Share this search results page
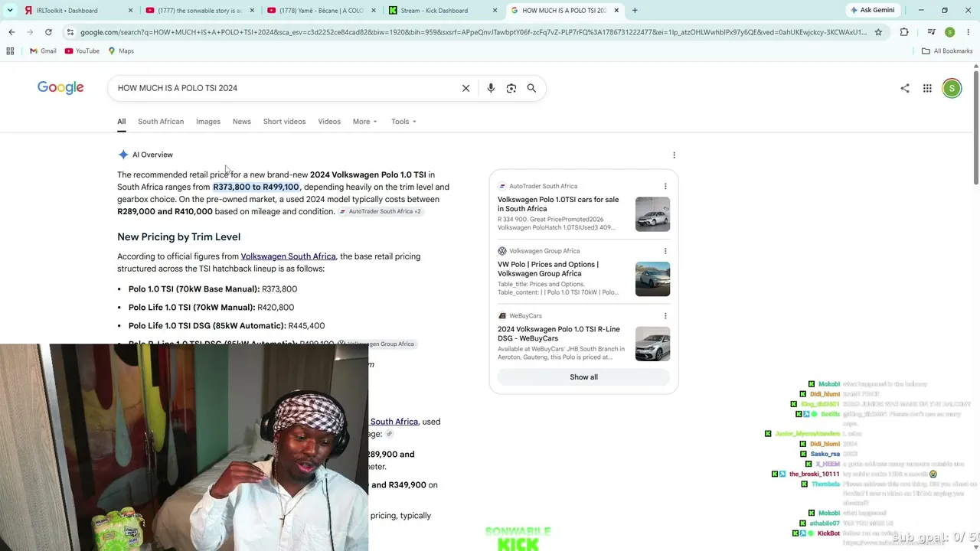Viewport: 980px width, 551px height. pyautogui.click(x=905, y=88)
